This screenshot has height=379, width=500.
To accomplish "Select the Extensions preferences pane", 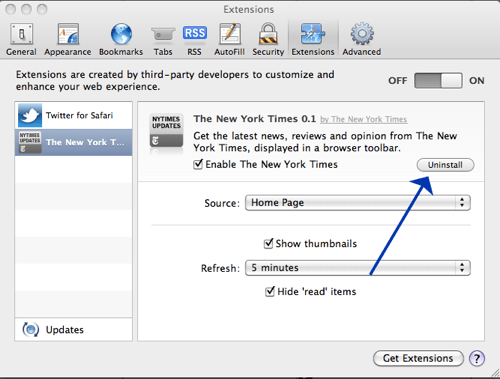I will [313, 39].
